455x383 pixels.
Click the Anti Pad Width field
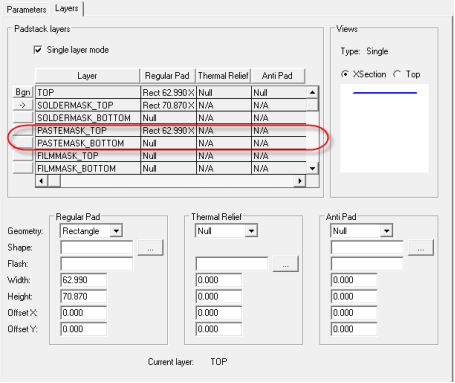(354, 280)
